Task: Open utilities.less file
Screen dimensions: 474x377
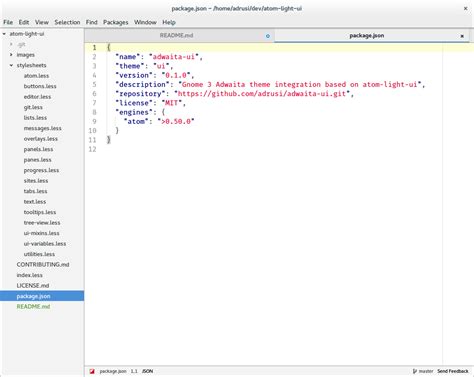Action: coord(39,254)
